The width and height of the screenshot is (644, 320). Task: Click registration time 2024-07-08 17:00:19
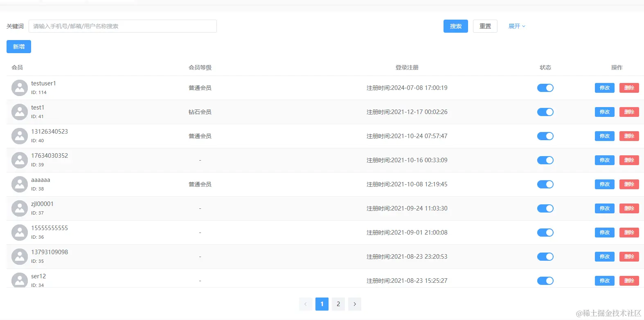coord(407,88)
